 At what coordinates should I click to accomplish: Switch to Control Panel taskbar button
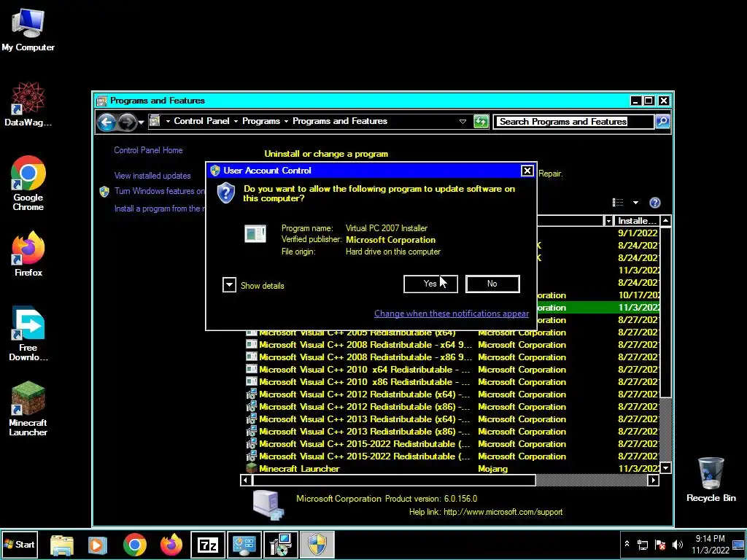tap(244, 545)
